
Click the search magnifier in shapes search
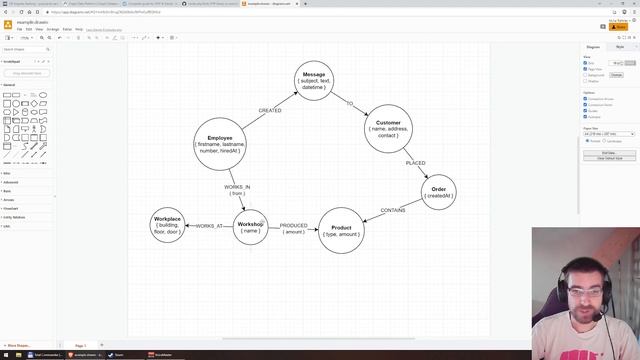(x=48, y=49)
